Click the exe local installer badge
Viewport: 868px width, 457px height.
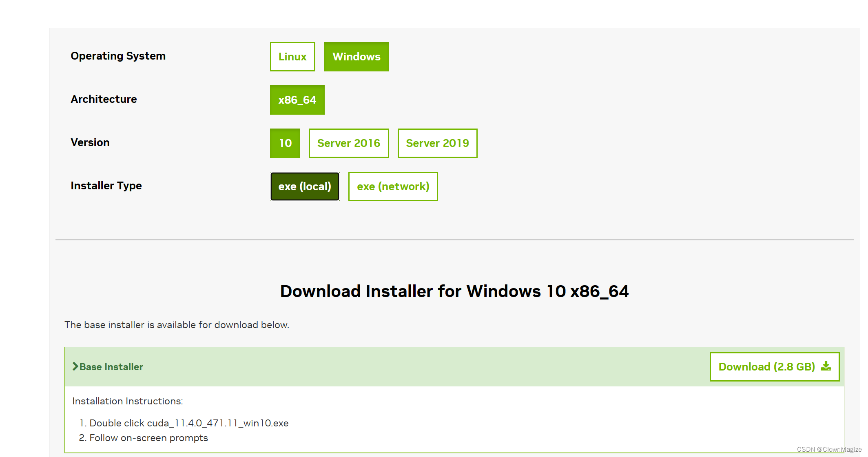pos(304,186)
